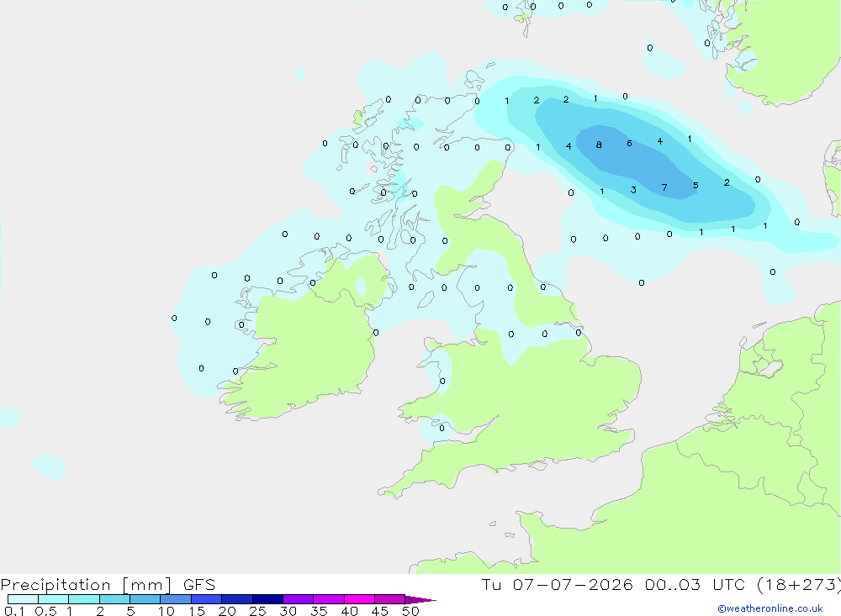Image resolution: width=841 pixels, height=616 pixels.
Task: Click the legend tick label '25'
Action: click(258, 611)
